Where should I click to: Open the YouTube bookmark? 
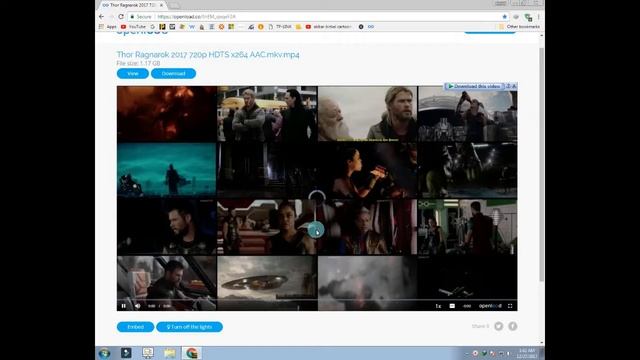click(133, 27)
